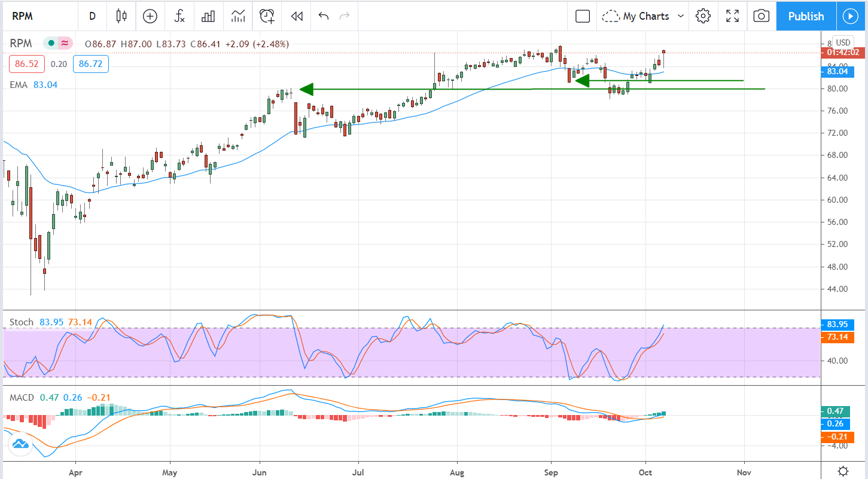868x479 pixels.
Task: Click the select layout square icon
Action: click(x=582, y=16)
